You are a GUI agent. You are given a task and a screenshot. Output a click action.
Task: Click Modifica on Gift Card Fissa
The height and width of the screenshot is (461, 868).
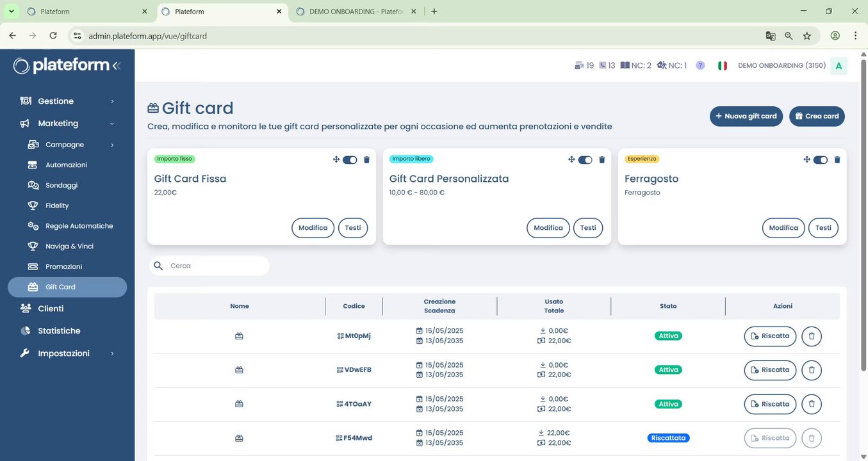coord(313,228)
